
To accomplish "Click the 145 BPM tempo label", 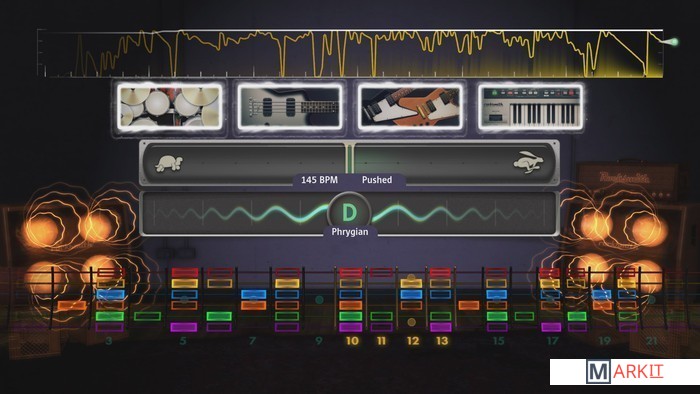I will point(319,180).
